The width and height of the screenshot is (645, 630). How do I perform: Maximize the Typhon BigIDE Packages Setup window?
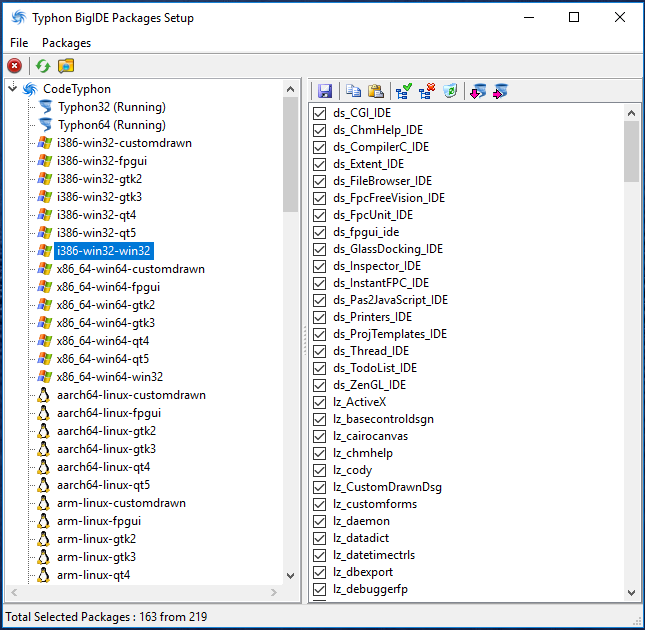(x=574, y=17)
